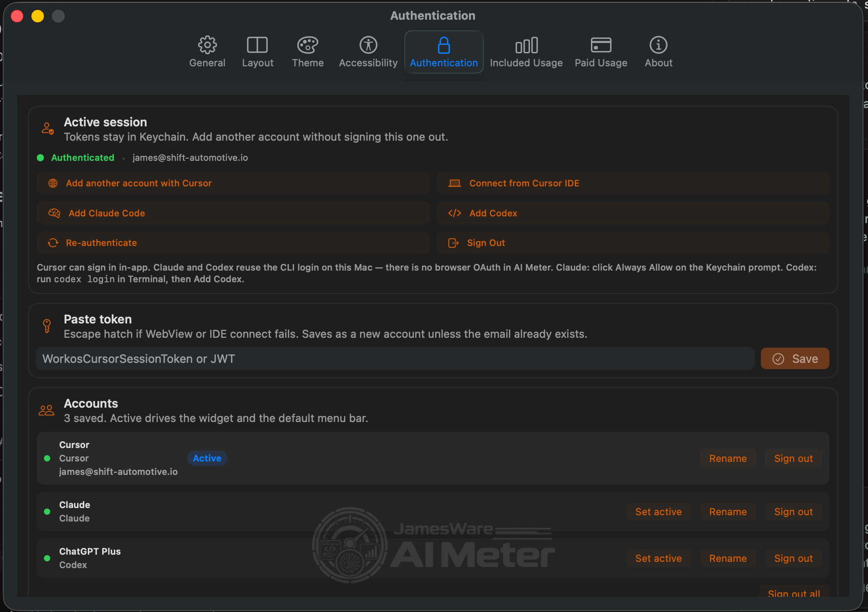868x612 pixels.
Task: Click the Active badge on Cursor account
Action: pyautogui.click(x=207, y=458)
